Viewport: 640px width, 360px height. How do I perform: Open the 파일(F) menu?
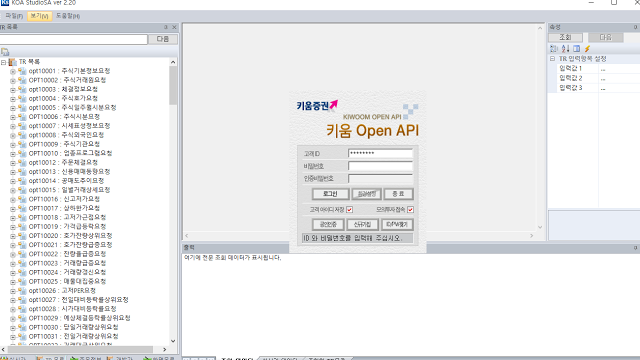[x=14, y=16]
